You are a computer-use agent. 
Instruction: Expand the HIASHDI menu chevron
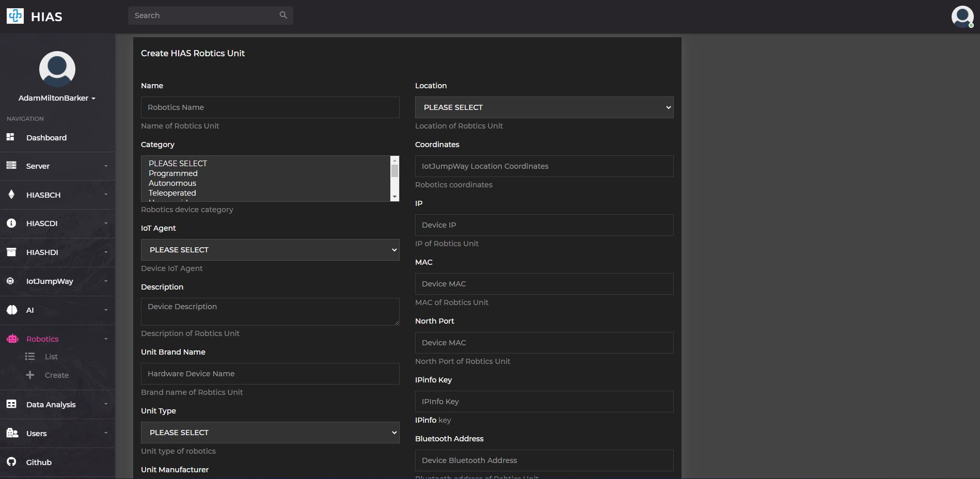pyautogui.click(x=106, y=252)
